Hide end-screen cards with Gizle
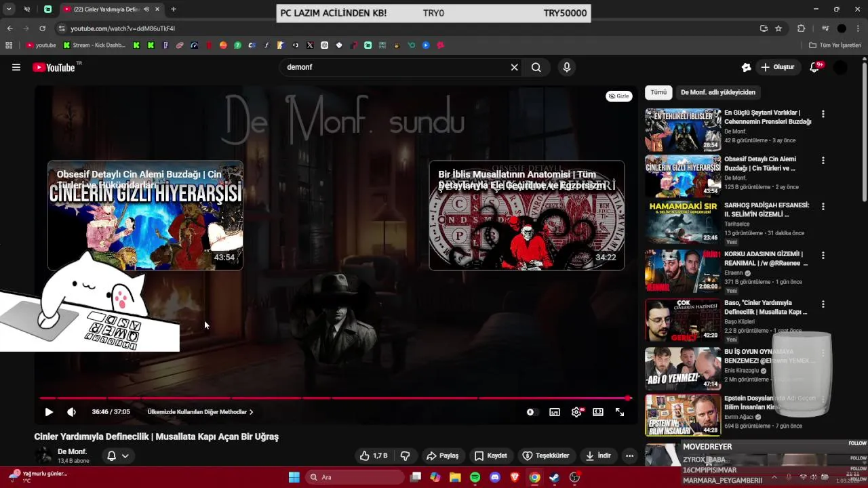Screen dimensions: 868x488 (x=619, y=96)
